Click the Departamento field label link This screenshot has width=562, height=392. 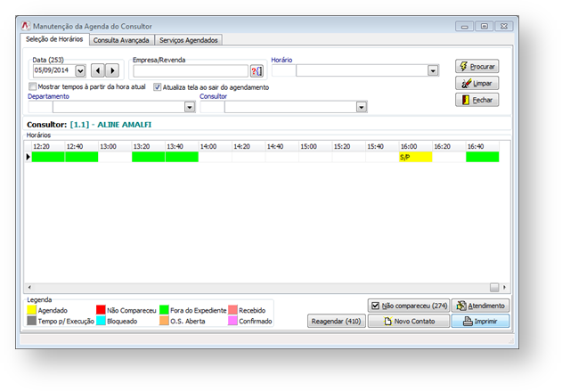[x=48, y=96]
